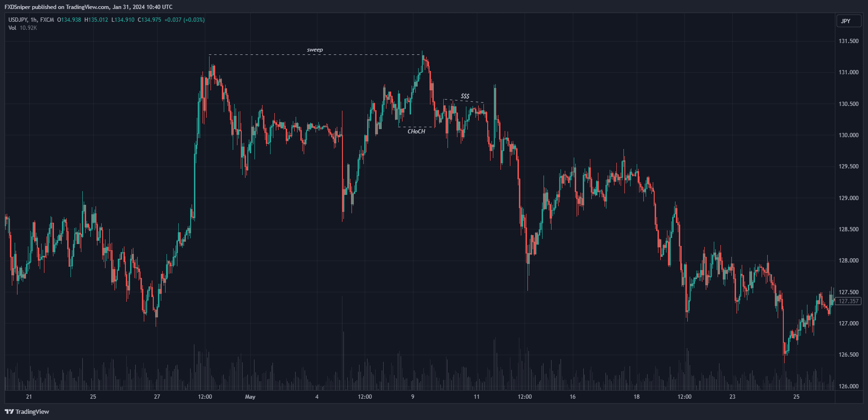Select the 23 date on time axis
868x420 pixels.
[x=732, y=397]
